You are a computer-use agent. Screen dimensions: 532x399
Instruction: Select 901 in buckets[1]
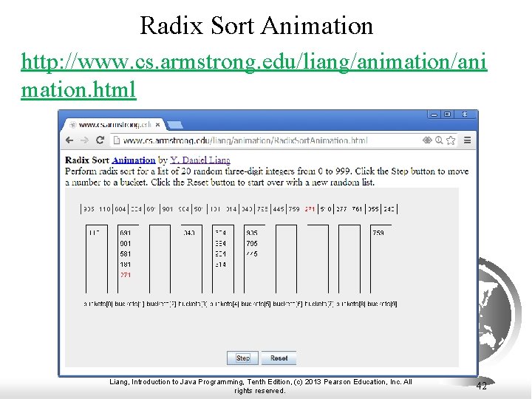point(125,243)
